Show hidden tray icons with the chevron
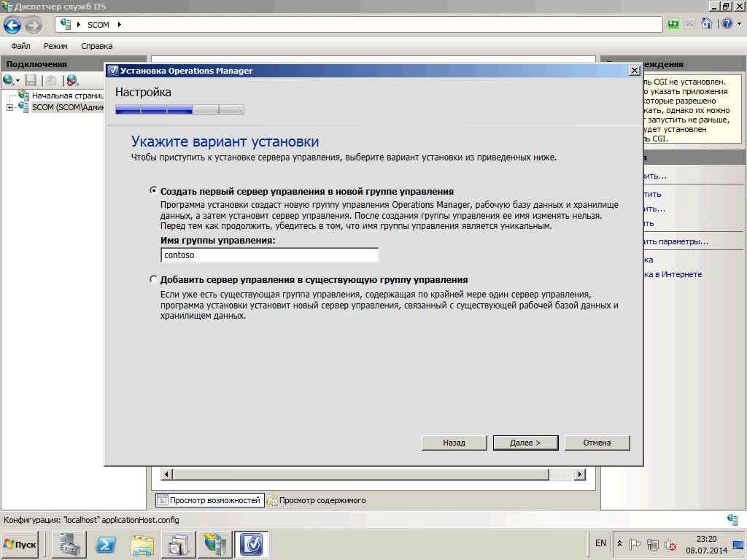747x560 pixels. point(619,543)
